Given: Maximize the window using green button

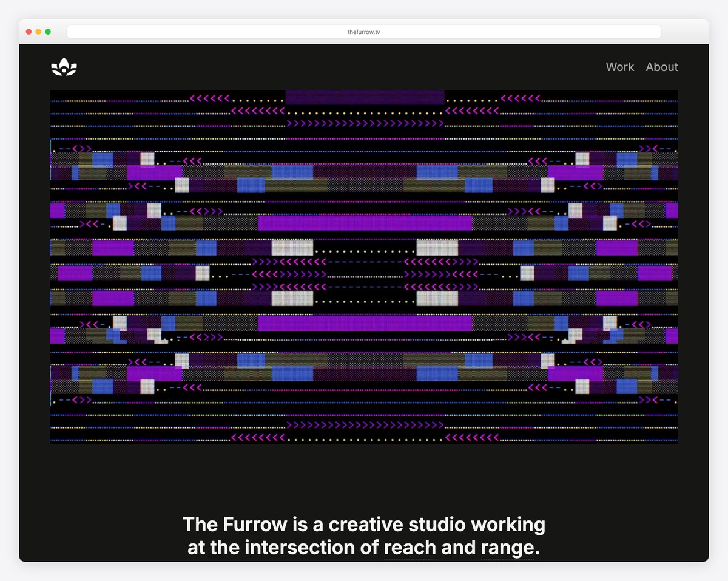Looking at the screenshot, I should click(48, 32).
